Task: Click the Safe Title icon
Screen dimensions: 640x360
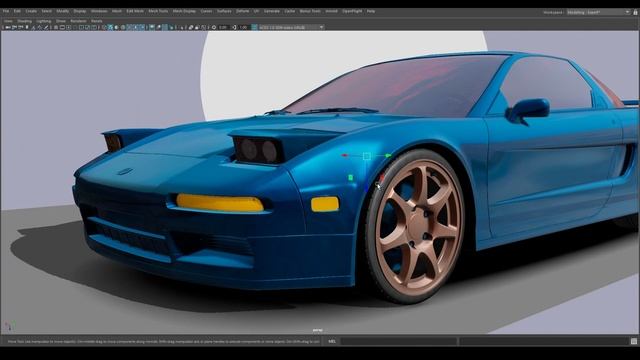Action: click(94, 27)
